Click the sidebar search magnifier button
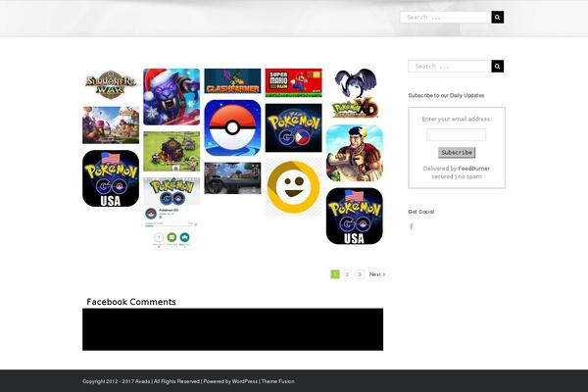 point(497,67)
